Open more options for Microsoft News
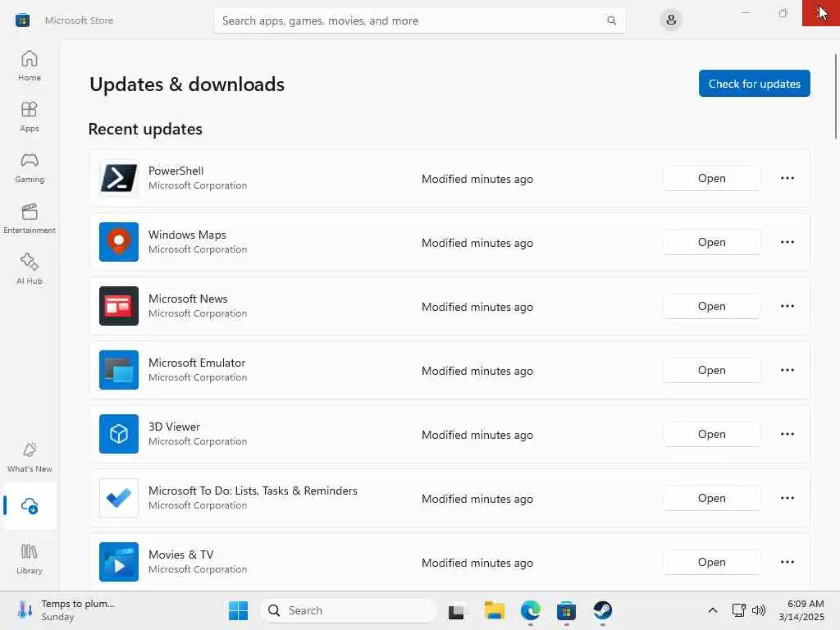Image resolution: width=840 pixels, height=630 pixels. (787, 306)
